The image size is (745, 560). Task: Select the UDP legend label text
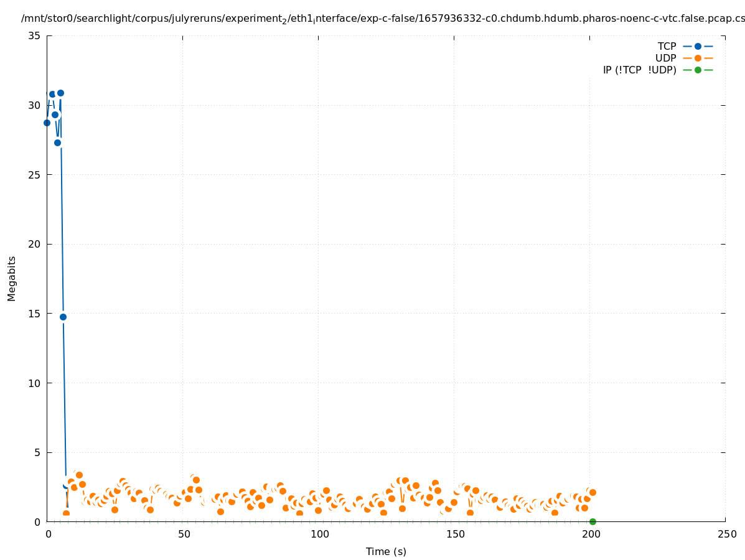pos(665,58)
